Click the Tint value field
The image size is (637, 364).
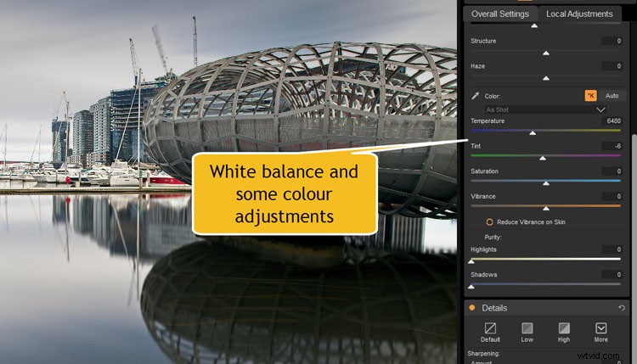coord(612,146)
